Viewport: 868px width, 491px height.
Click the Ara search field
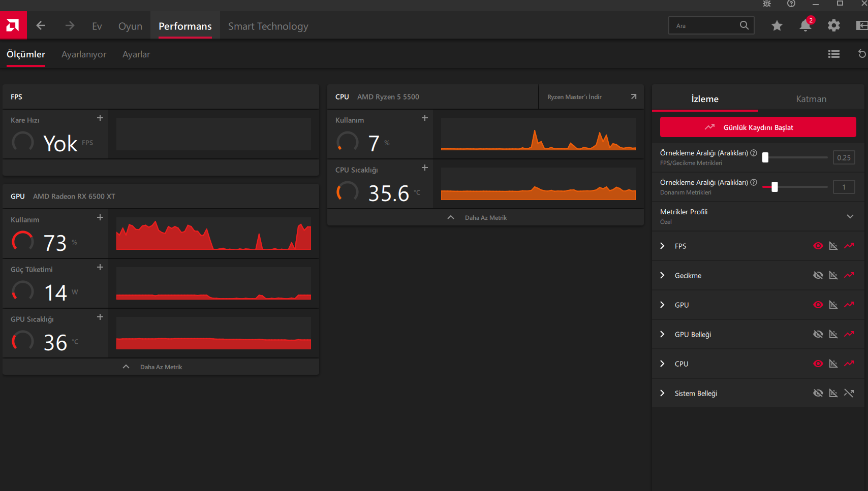click(x=711, y=25)
